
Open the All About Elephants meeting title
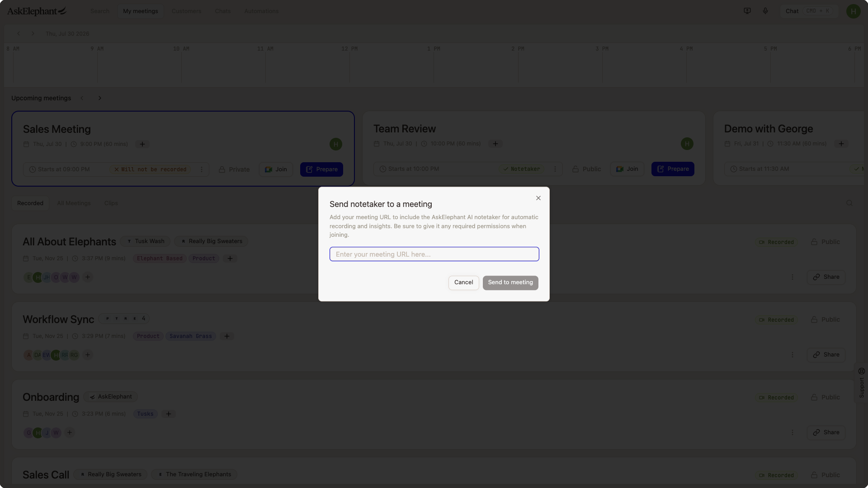[x=69, y=242]
